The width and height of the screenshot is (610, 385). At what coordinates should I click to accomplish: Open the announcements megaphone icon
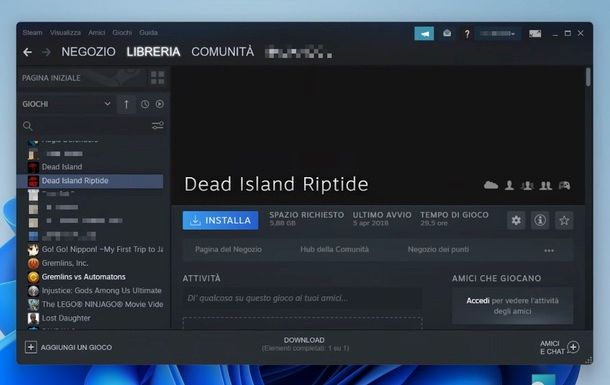tap(424, 34)
